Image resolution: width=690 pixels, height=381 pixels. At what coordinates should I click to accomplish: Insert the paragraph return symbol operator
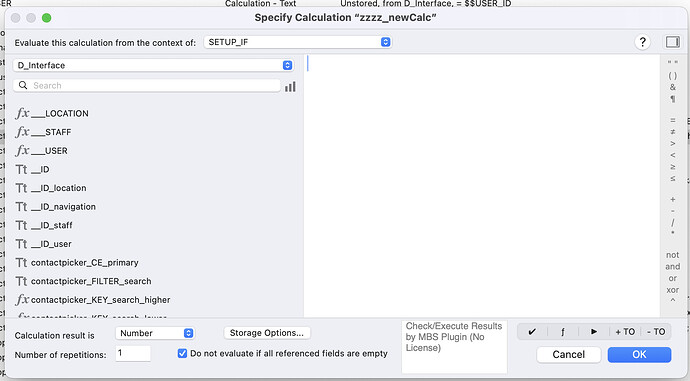tap(672, 99)
